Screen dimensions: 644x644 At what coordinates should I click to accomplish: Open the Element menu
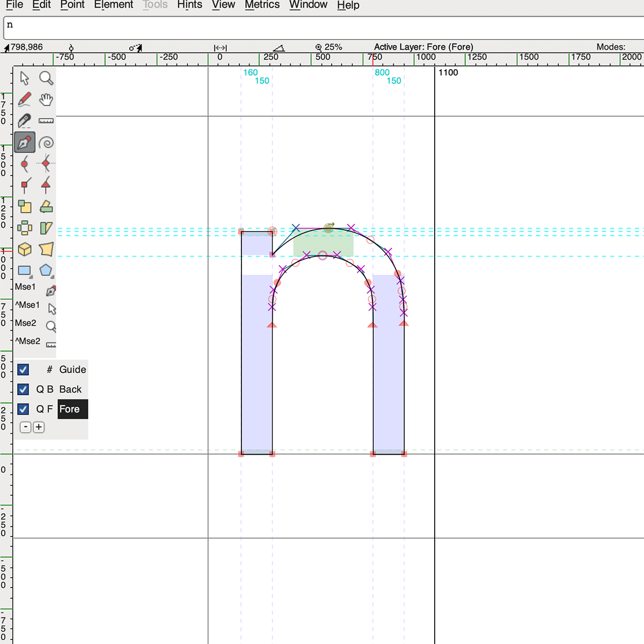tap(113, 5)
